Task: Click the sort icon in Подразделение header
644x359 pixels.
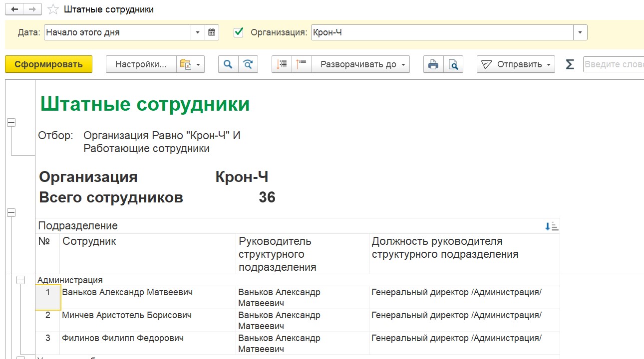Action: (x=552, y=226)
